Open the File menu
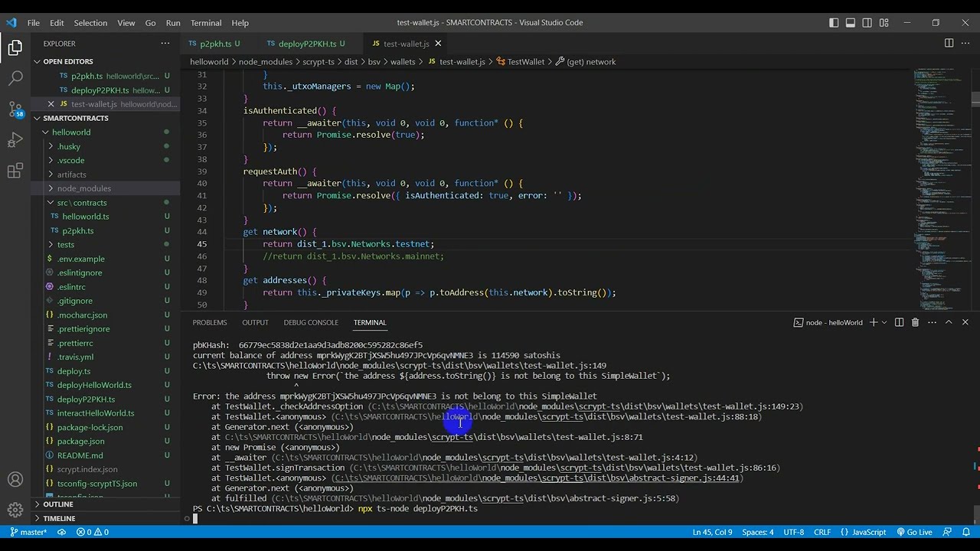Viewport: 980px width, 551px height. [x=34, y=23]
